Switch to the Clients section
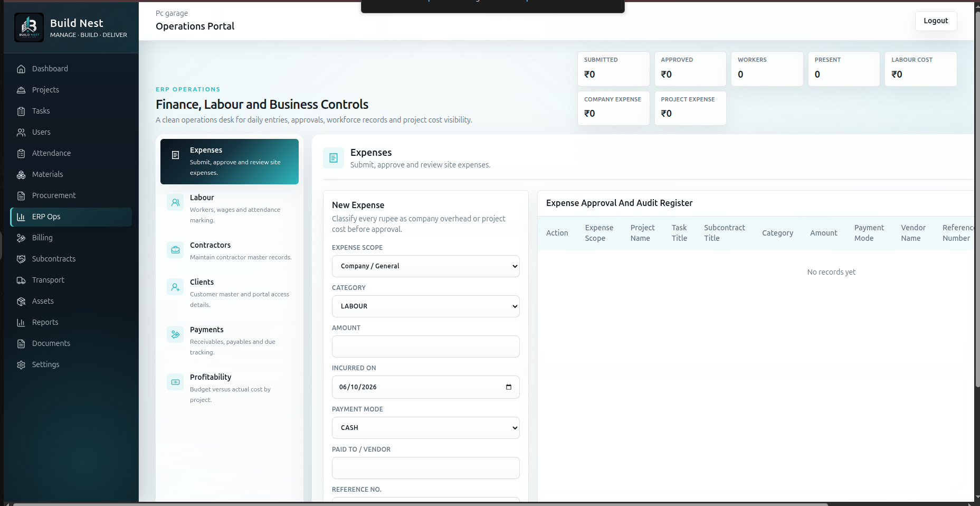 (230, 293)
